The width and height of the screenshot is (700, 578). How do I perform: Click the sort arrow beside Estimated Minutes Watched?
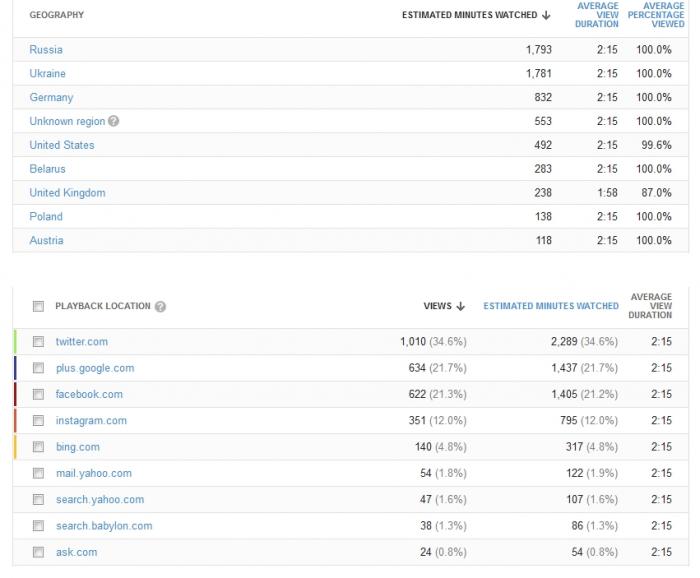tap(546, 15)
